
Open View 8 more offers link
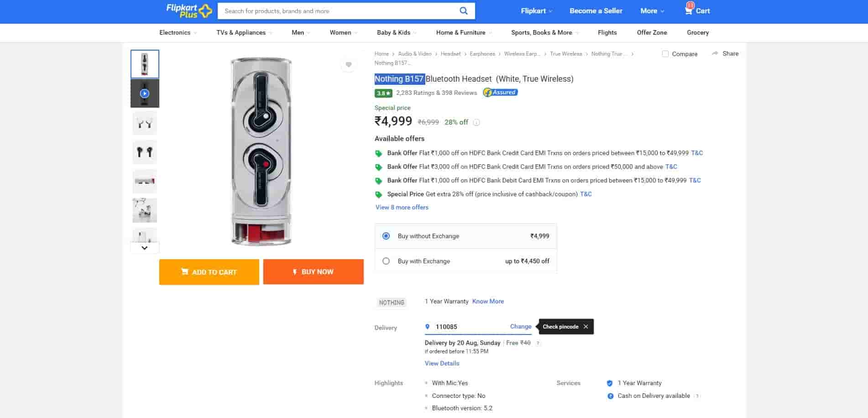pyautogui.click(x=402, y=207)
